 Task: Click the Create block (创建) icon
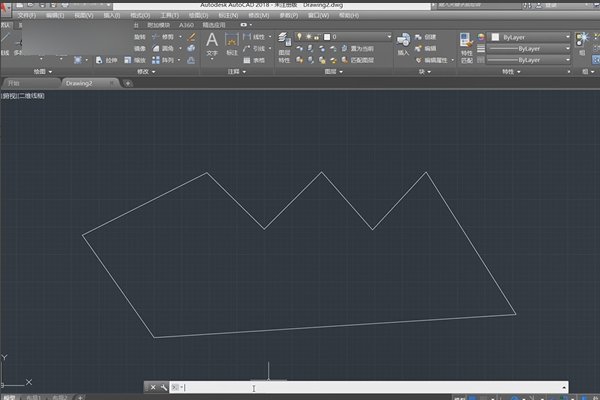point(424,36)
